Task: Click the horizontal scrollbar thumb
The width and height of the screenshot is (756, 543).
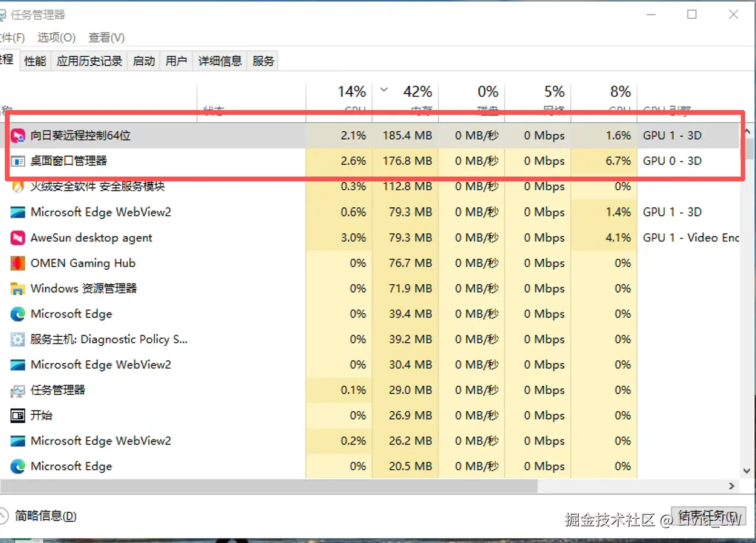Action: (x=269, y=486)
